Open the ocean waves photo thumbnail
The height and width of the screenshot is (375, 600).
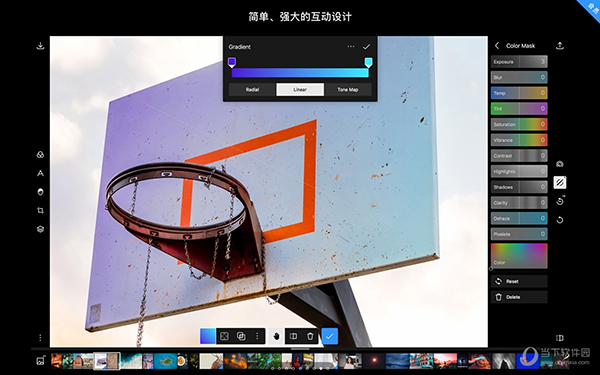[x=131, y=361]
